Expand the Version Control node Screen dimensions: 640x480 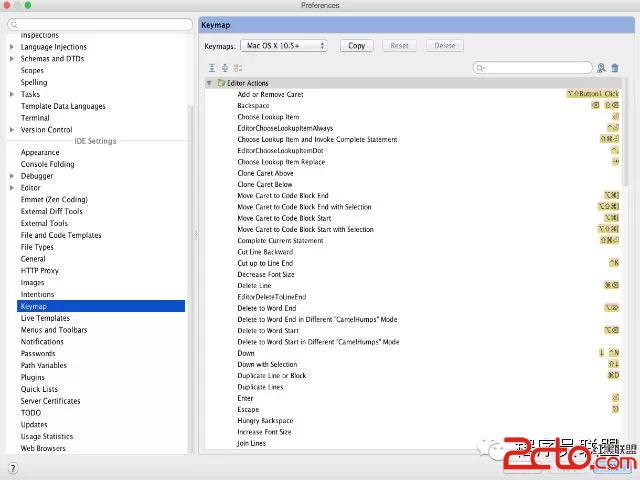(x=12, y=130)
